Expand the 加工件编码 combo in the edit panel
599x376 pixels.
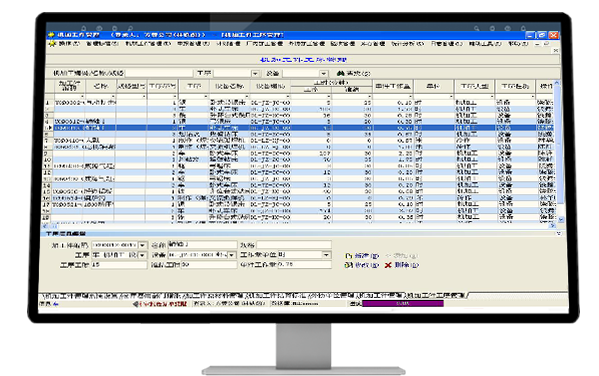pos(142,245)
